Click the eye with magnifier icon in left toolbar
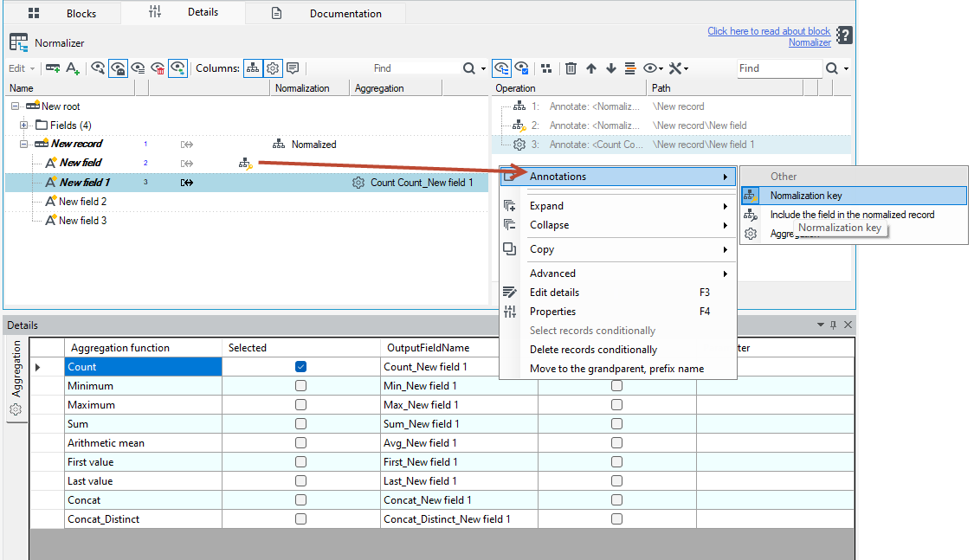The height and width of the screenshot is (560, 974). pos(98,68)
